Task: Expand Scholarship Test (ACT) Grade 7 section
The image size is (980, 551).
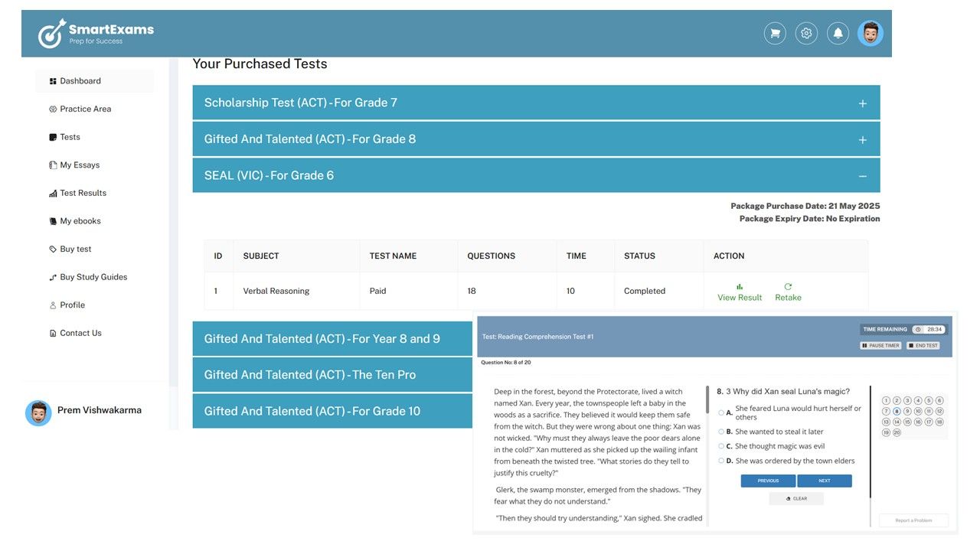Action: pos(862,103)
